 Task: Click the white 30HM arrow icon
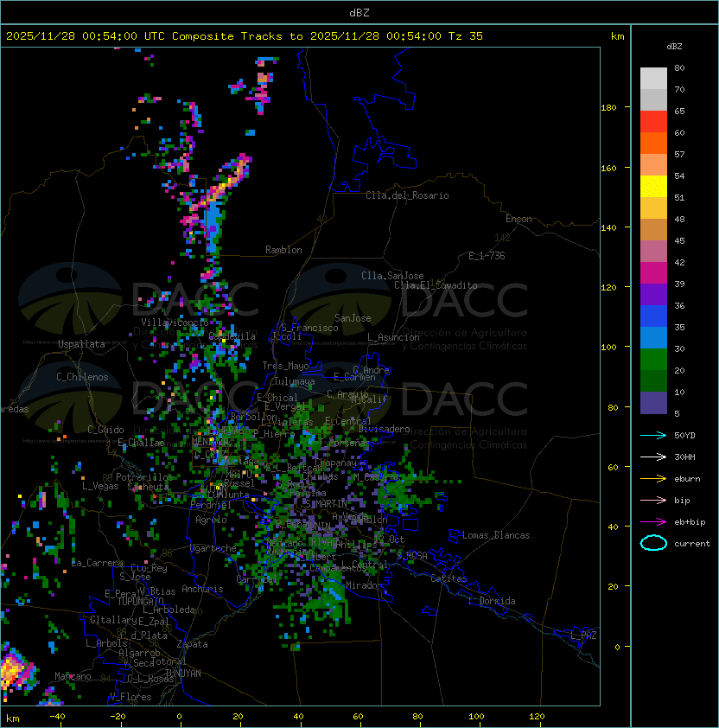pos(653,457)
